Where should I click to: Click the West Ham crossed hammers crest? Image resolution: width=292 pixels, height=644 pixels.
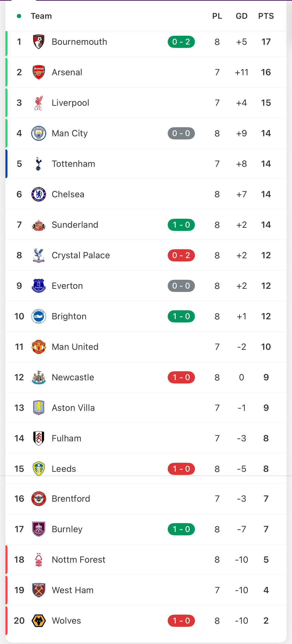(x=38, y=590)
